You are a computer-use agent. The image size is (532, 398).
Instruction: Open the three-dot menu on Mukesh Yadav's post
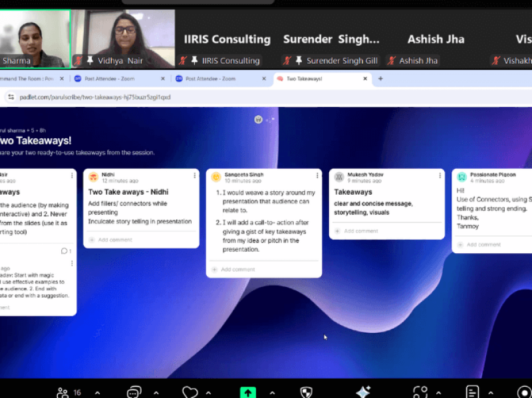click(x=440, y=175)
